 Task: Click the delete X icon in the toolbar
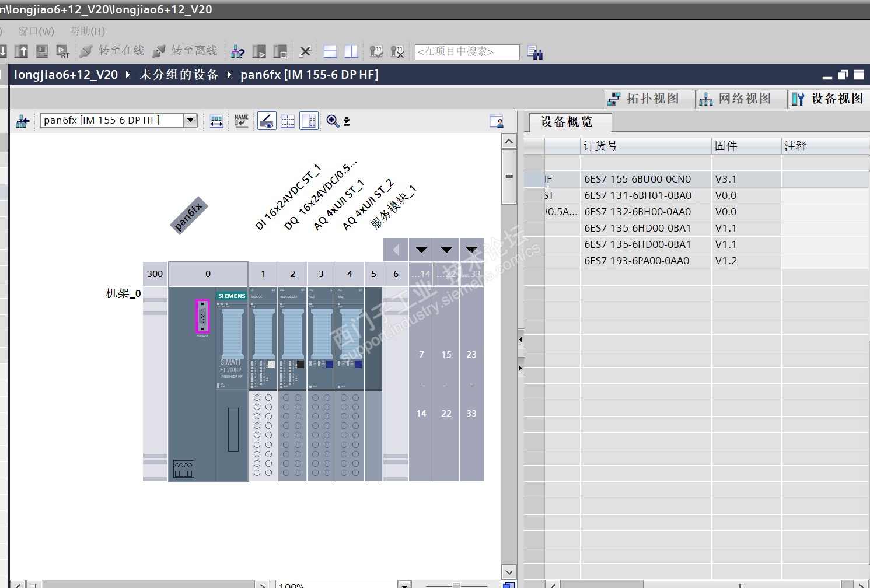(305, 52)
